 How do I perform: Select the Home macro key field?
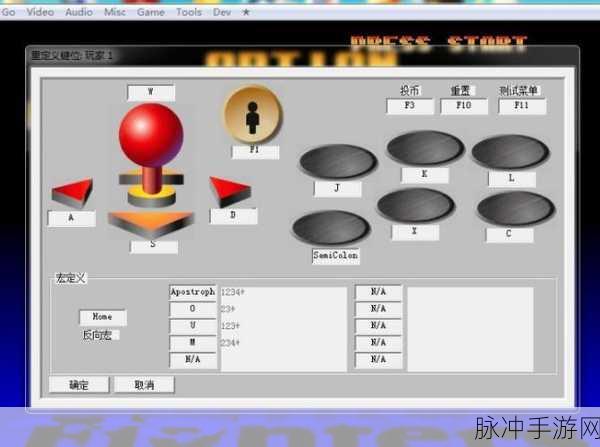coord(103,317)
